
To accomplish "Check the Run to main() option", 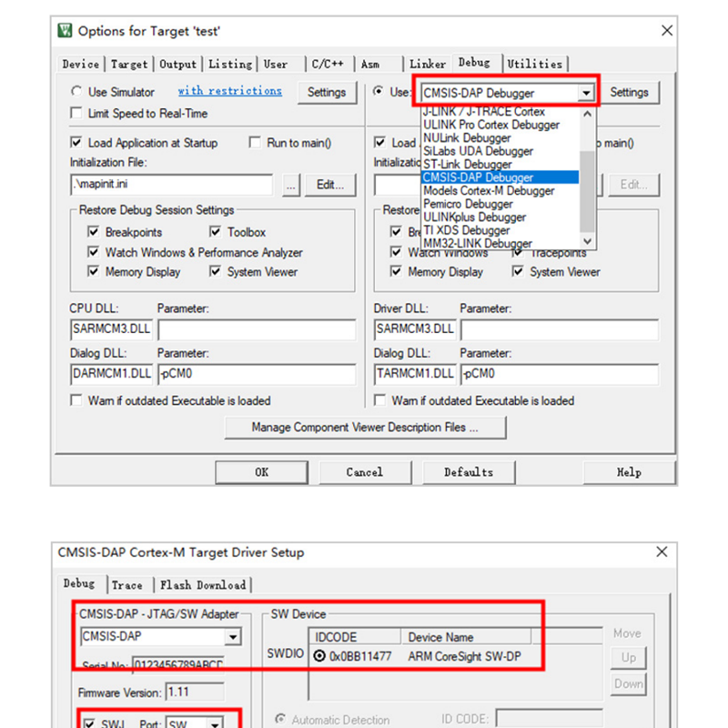I will click(x=255, y=143).
